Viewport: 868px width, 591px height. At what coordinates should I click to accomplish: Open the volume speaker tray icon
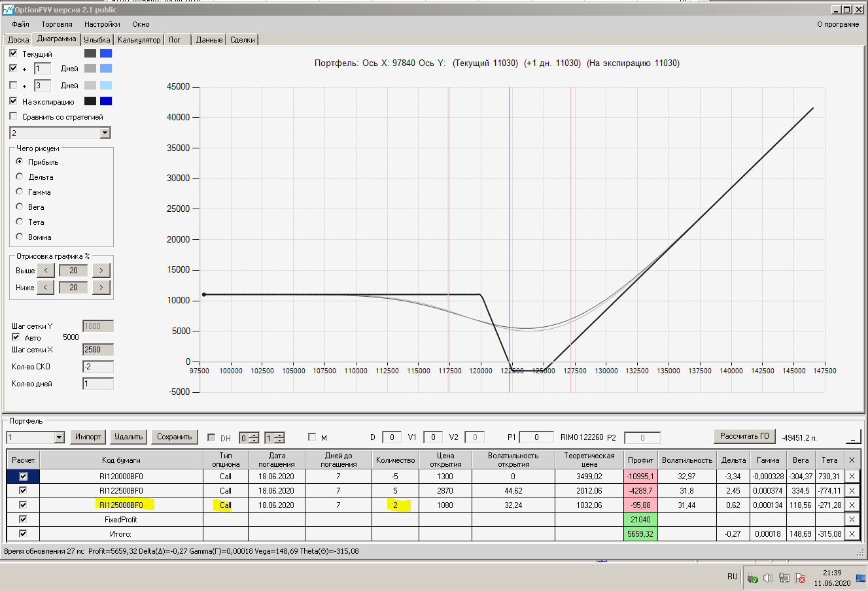[x=768, y=578]
